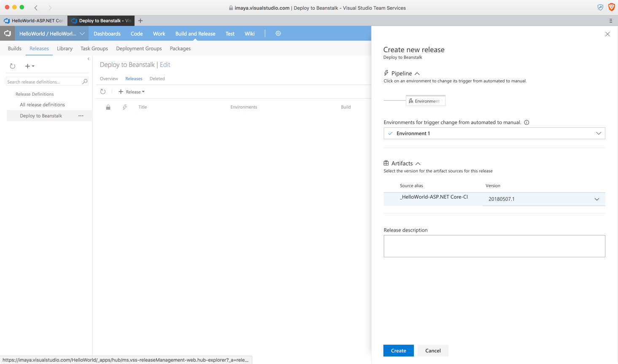Open the Wiki menu
Image resolution: width=618 pixels, height=364 pixels.
[250, 34]
